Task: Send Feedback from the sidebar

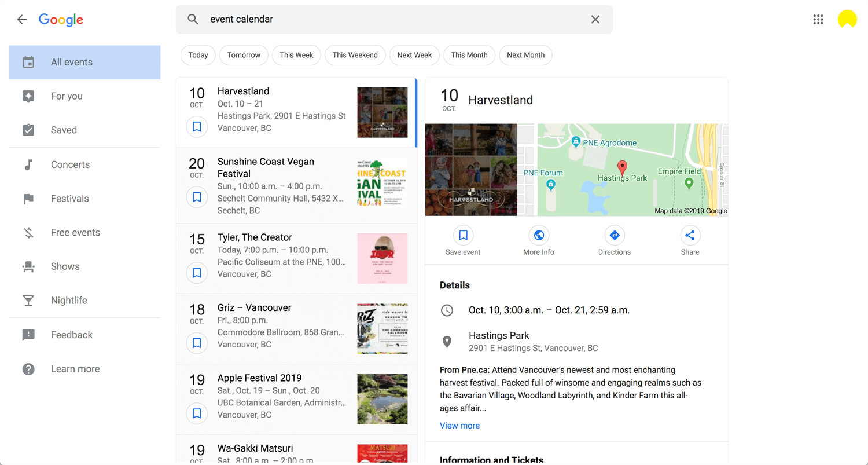Action: click(84, 335)
